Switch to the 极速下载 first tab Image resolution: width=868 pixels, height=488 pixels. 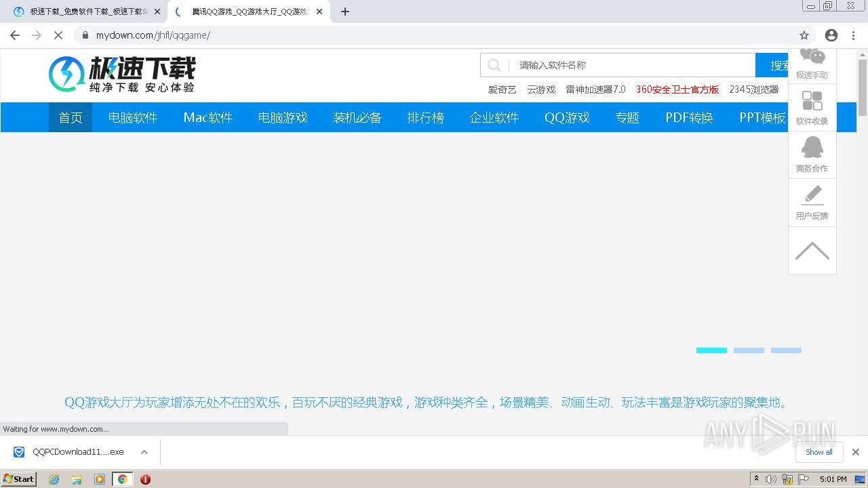coord(87,12)
